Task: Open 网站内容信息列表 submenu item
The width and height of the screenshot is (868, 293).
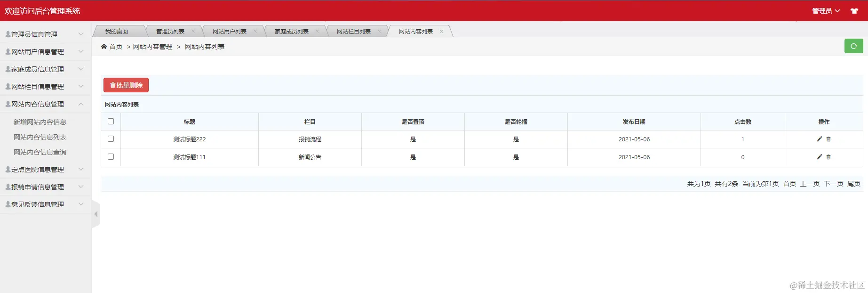Action: pyautogui.click(x=40, y=137)
